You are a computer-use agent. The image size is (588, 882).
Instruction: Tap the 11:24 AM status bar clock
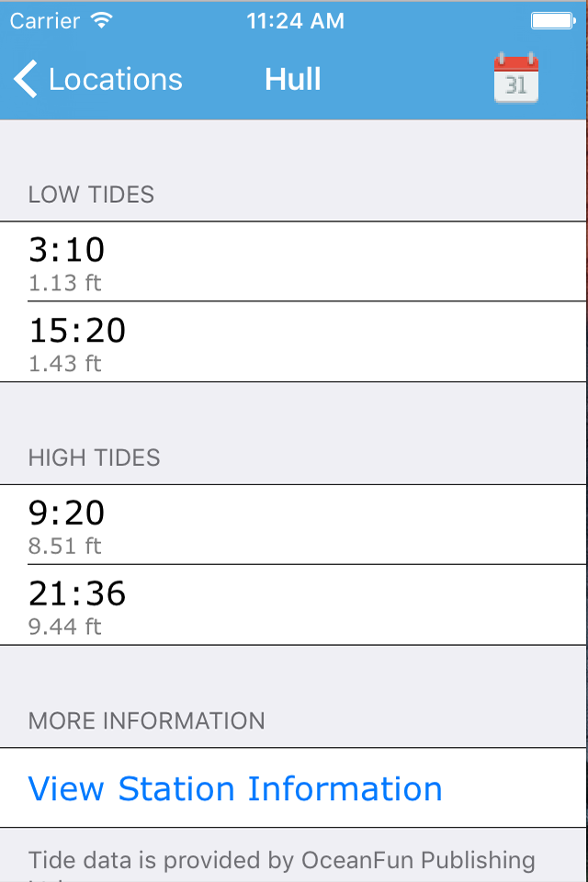[296, 21]
